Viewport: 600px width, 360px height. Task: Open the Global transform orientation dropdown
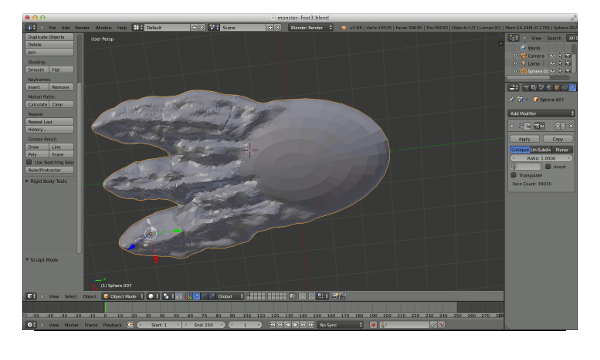tap(230, 296)
